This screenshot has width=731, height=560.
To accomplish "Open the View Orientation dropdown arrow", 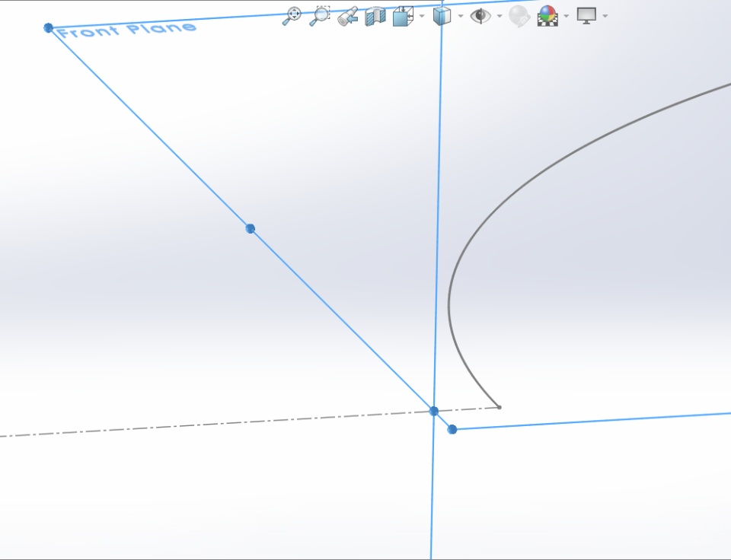I will (422, 16).
